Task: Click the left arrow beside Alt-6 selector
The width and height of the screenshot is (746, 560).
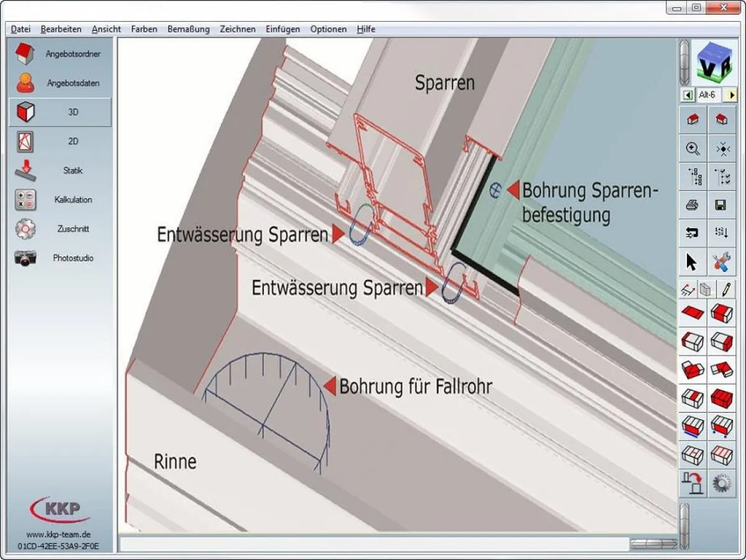Action: [x=687, y=95]
